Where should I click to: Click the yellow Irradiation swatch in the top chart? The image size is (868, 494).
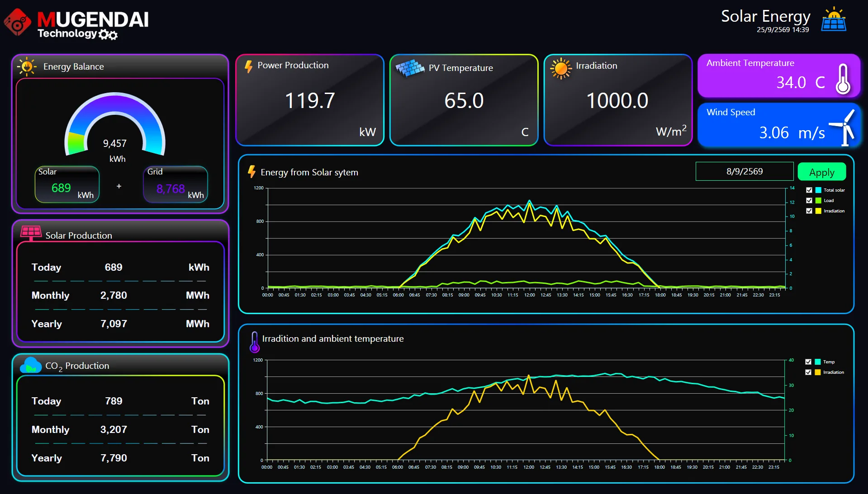pos(818,211)
